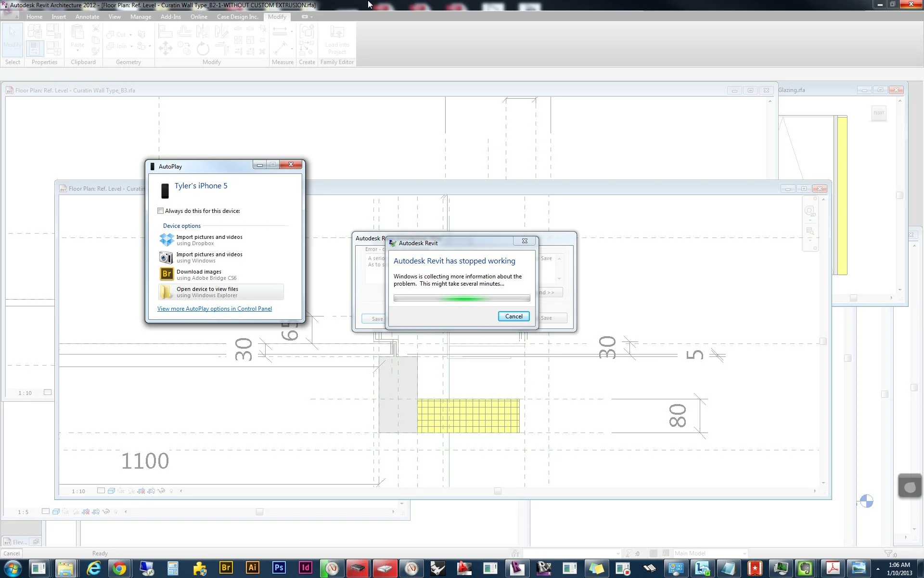Viewport: 924px width, 578px height.
Task: Open InDesign from the taskbar
Action: [305, 568]
